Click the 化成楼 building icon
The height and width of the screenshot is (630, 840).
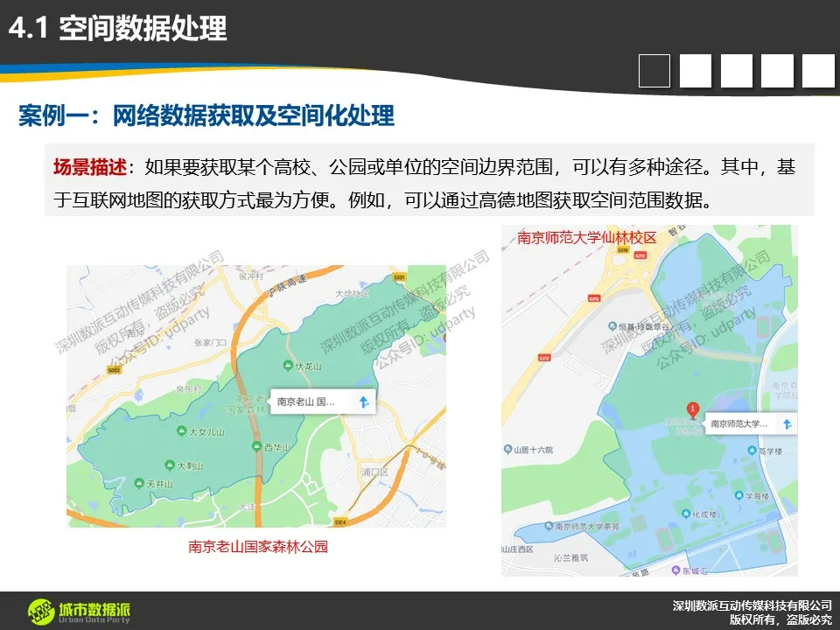pos(686,514)
